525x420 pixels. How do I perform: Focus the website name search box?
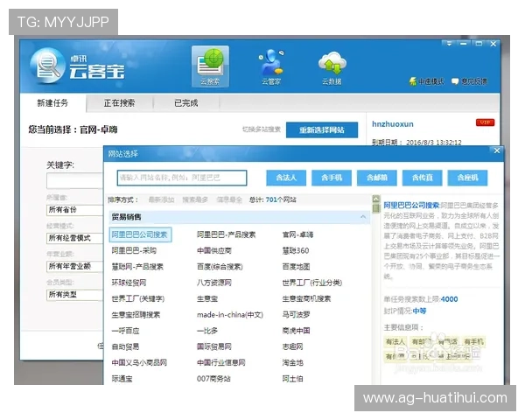(x=182, y=178)
